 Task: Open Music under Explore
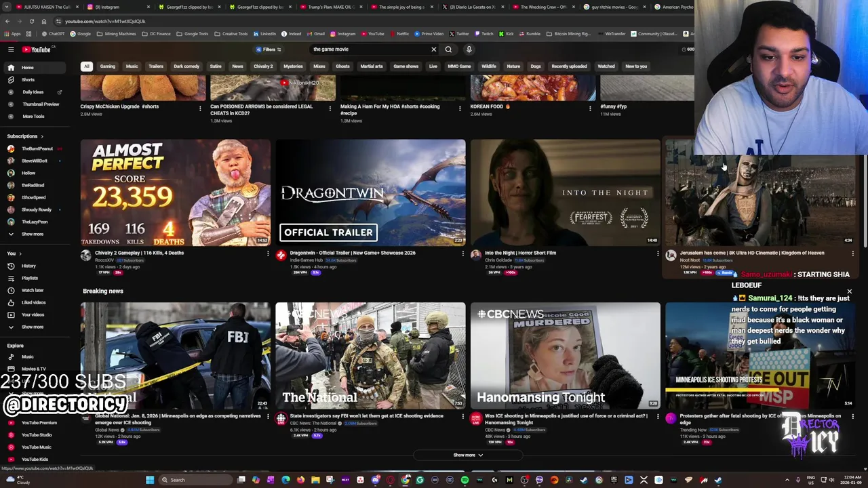point(27,357)
